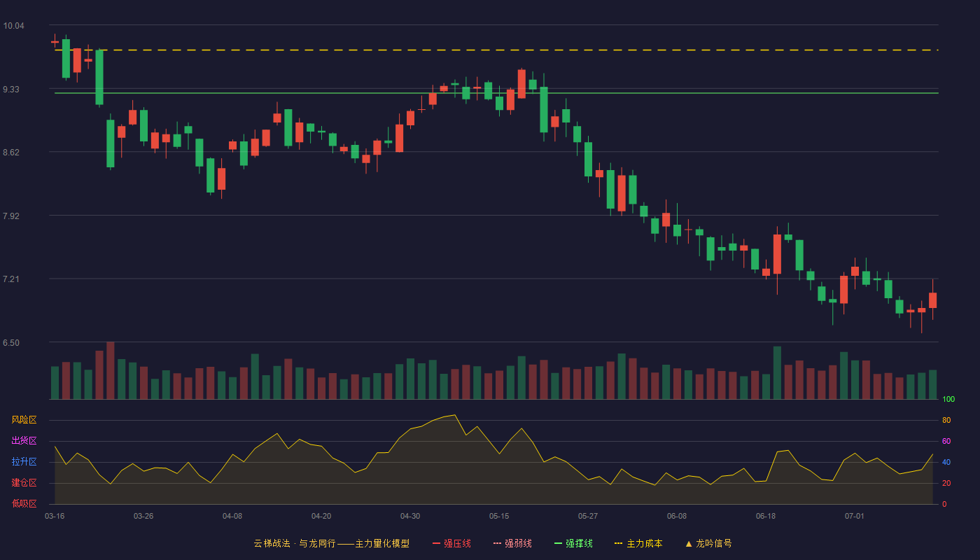Toggle the 强压线 legend series
This screenshot has width=980, height=560.
451,543
